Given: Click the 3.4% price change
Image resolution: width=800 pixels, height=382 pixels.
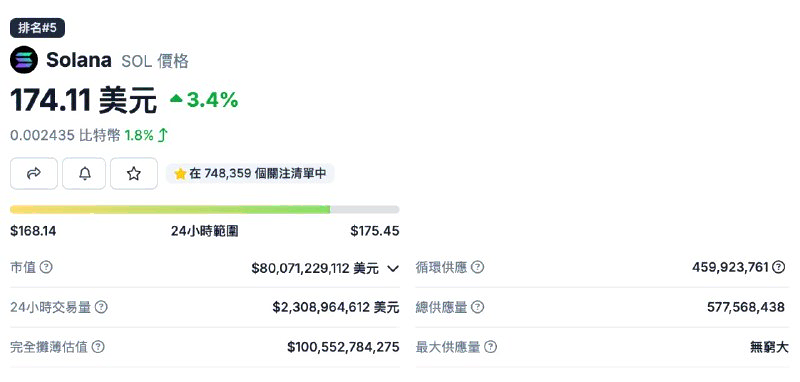Looking at the screenshot, I should click(212, 100).
